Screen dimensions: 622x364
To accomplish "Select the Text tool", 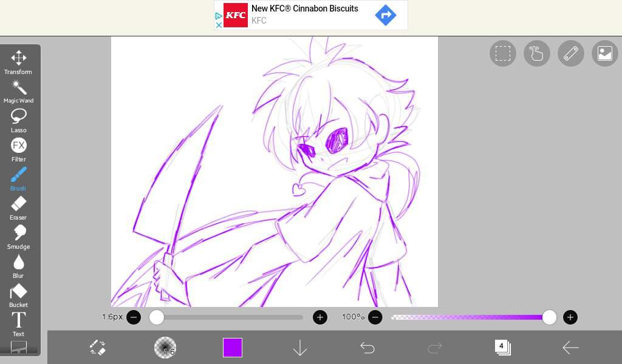I will 18,325.
